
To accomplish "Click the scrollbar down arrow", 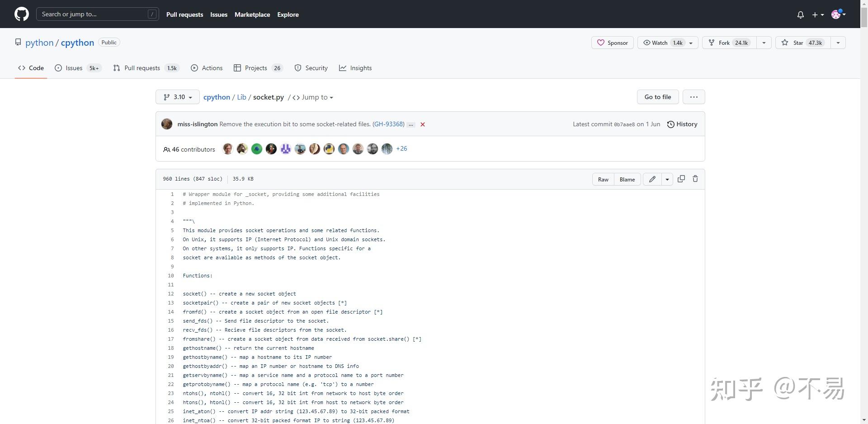I will 864,420.
